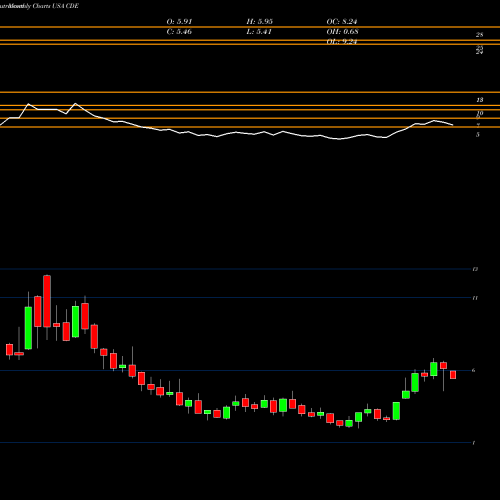
Task: Select the low price value L: 5.41
Action: [259, 32]
